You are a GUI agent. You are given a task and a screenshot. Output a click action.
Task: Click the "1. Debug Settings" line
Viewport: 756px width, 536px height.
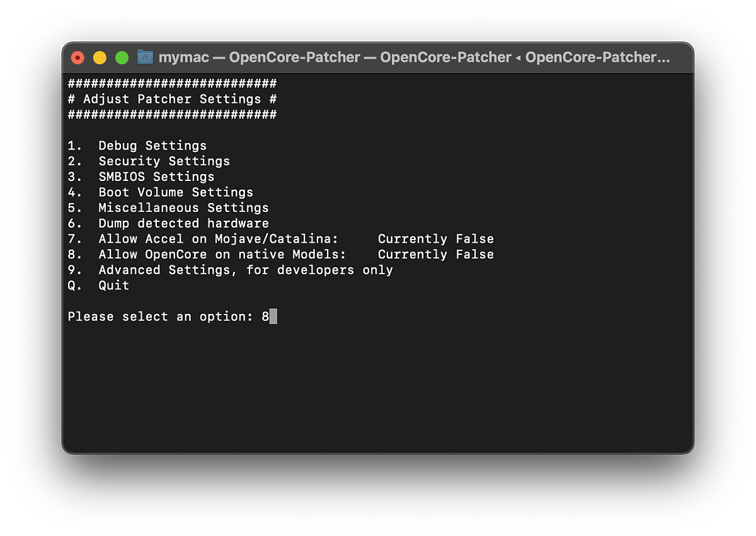[137, 146]
